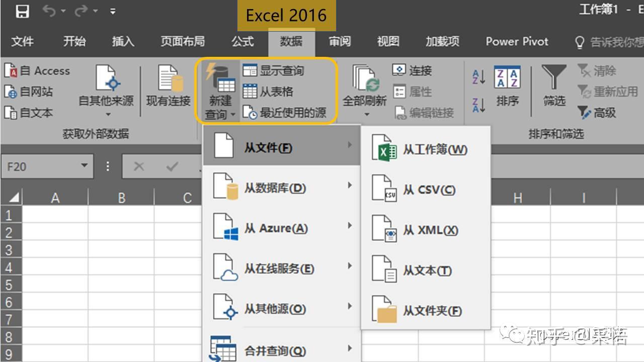This screenshot has width=644, height=362.
Task: Click the 连接 button in the ribbon
Action: tap(412, 70)
